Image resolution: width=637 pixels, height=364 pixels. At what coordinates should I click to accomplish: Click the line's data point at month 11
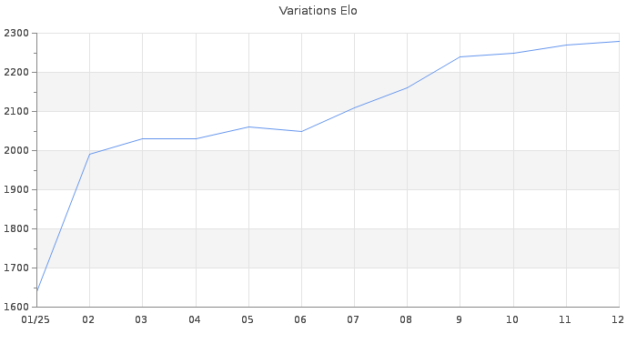tap(566, 45)
